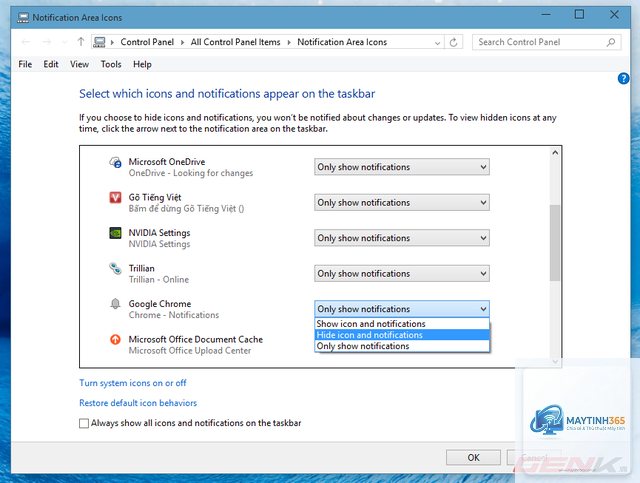The height and width of the screenshot is (483, 640).
Task: Click the scrollbar up arrow
Action: click(x=555, y=153)
